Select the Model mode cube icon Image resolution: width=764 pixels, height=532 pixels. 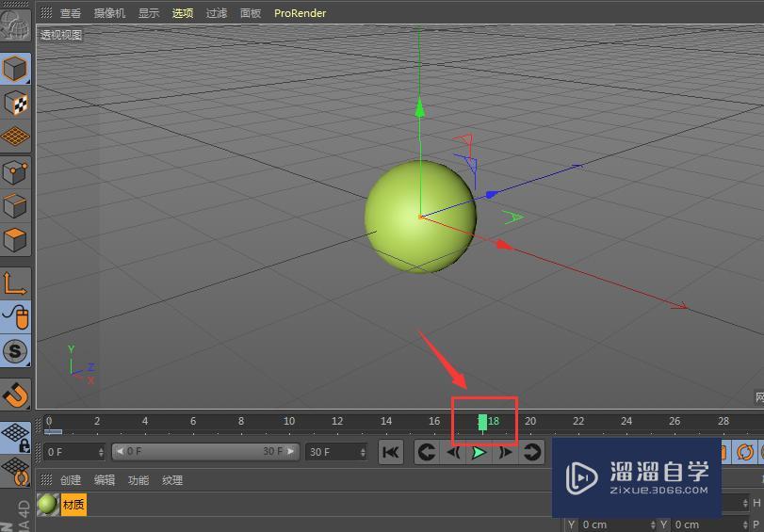(15, 68)
